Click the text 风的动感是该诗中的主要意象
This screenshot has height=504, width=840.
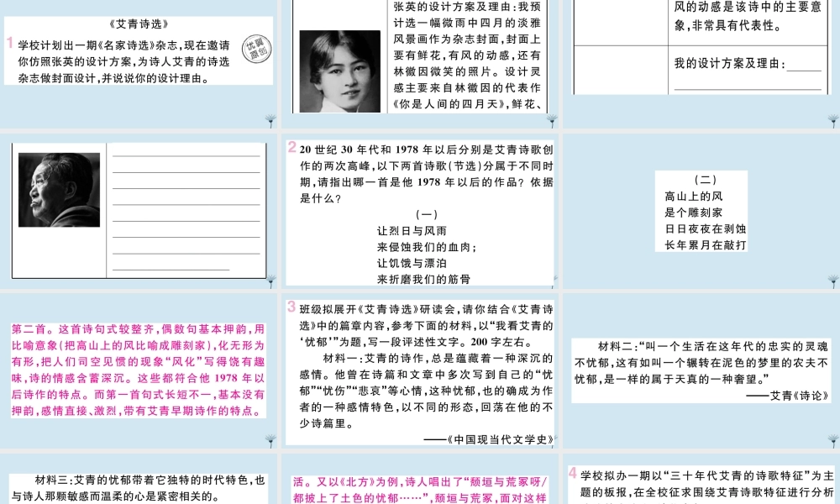748,15
